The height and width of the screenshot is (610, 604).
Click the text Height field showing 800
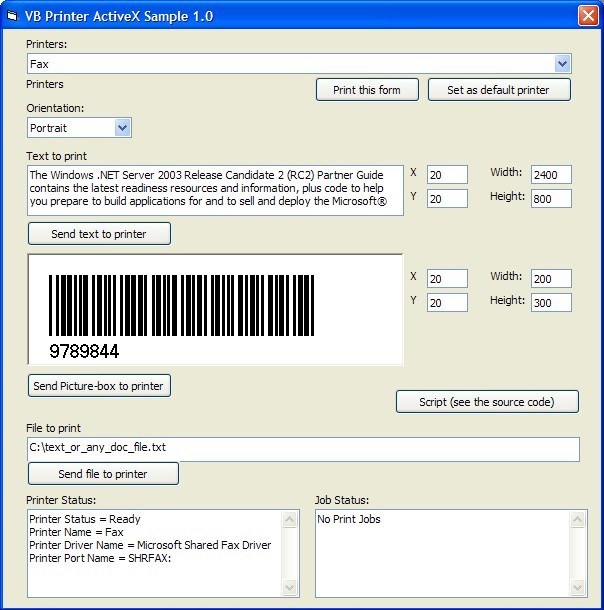(551, 198)
